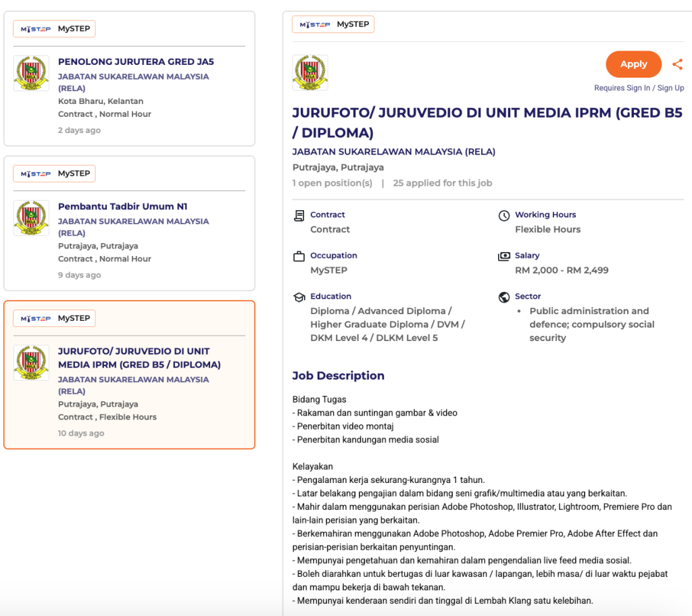Click the Working Hours clock icon
Screen dimensions: 692x616
point(503,215)
